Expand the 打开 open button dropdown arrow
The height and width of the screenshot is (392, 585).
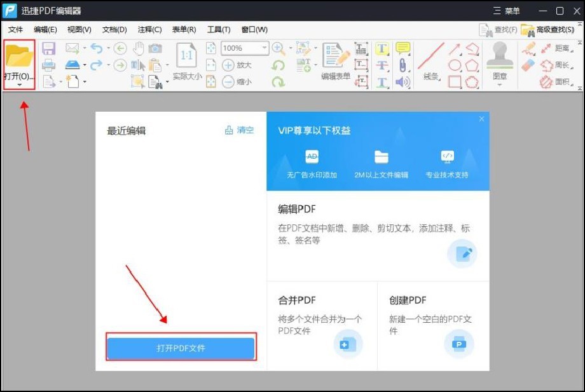tap(19, 84)
